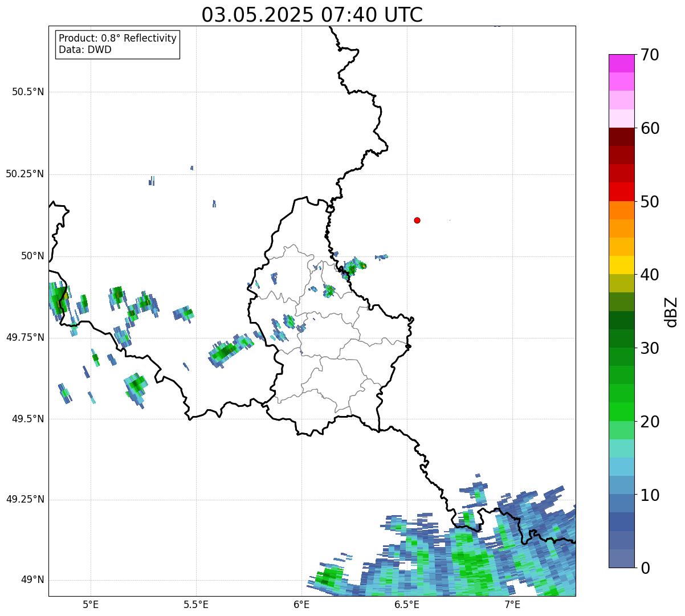Click the dBZ colorbar axis label
The width and height of the screenshot is (685, 616).
(x=671, y=311)
